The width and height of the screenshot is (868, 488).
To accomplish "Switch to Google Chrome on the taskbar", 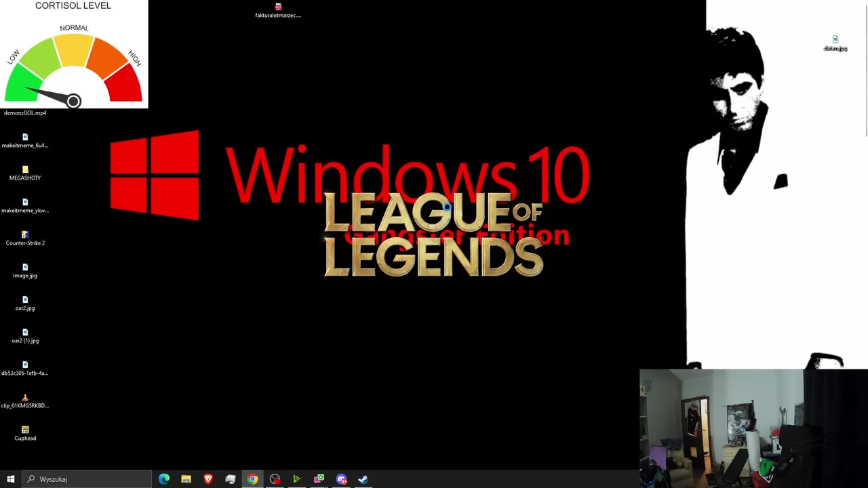I will (252, 479).
